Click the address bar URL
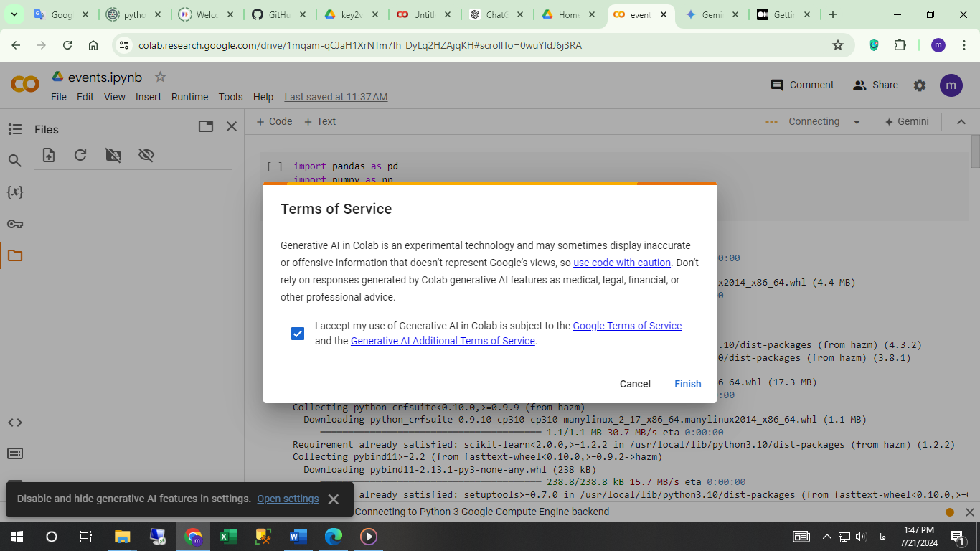This screenshot has width=980, height=551. pos(359,45)
